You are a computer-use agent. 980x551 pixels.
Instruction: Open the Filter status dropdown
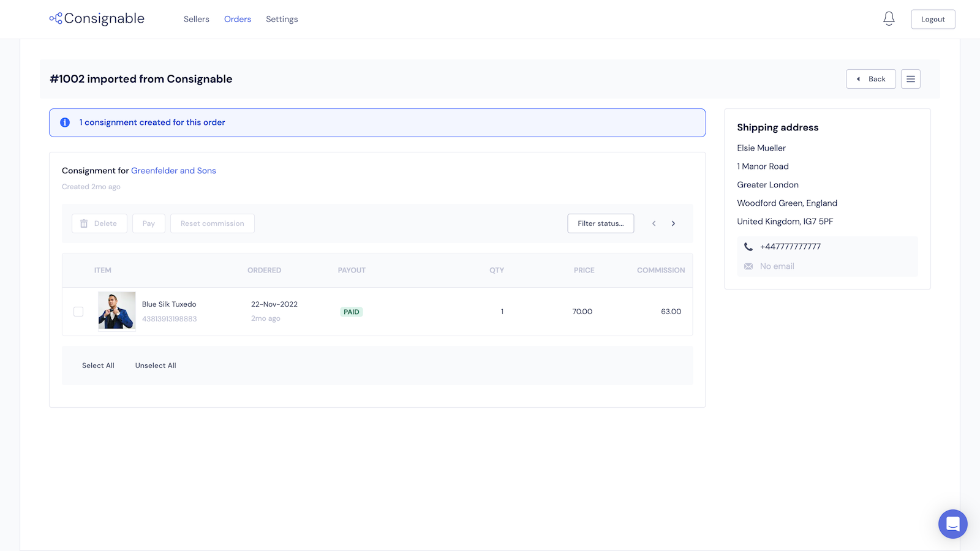tap(600, 223)
